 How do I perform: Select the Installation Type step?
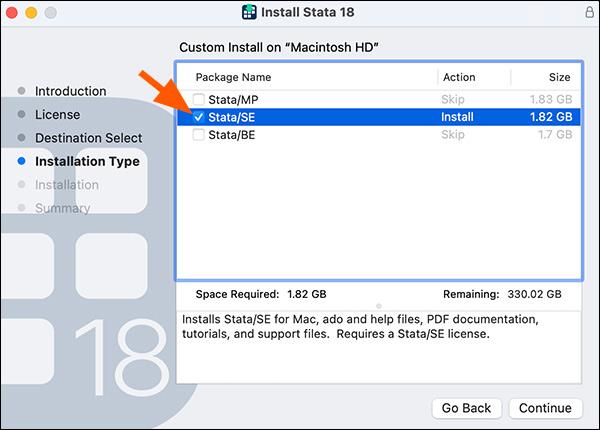point(87,161)
